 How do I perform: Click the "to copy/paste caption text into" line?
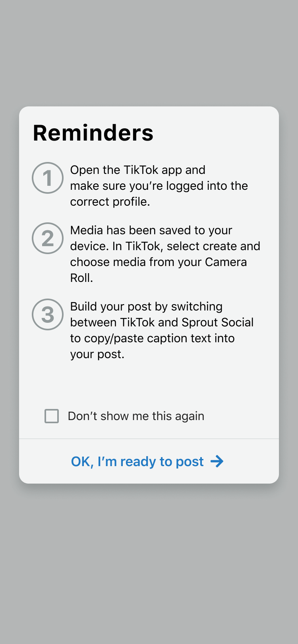click(x=153, y=338)
